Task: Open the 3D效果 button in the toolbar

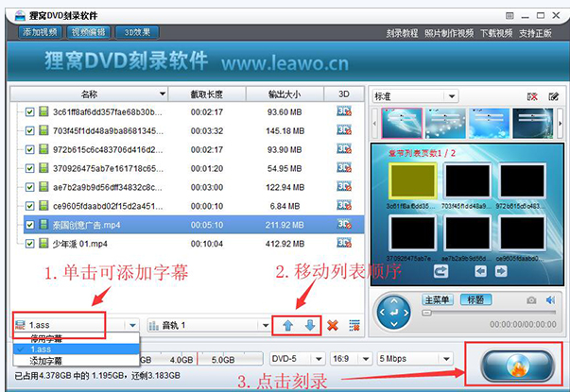Action: coord(137,32)
